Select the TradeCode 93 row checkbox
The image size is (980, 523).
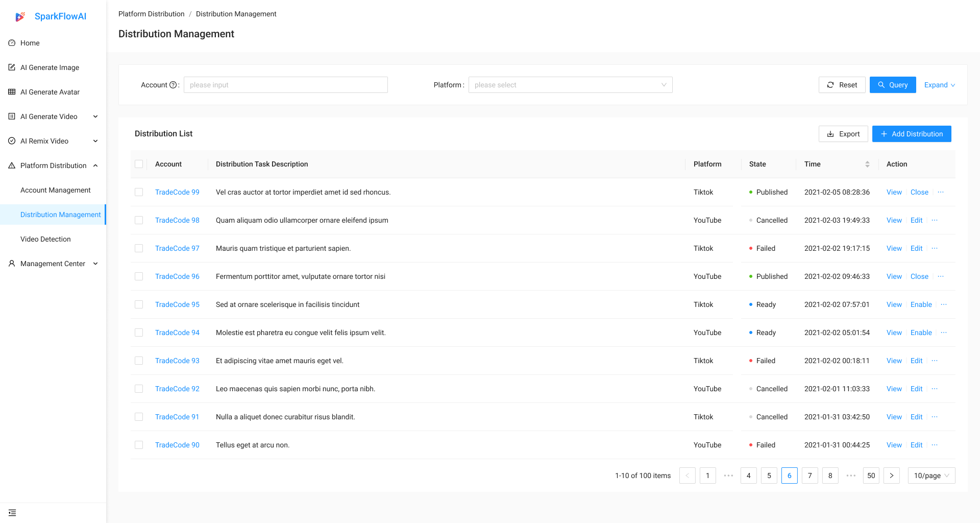(x=139, y=361)
